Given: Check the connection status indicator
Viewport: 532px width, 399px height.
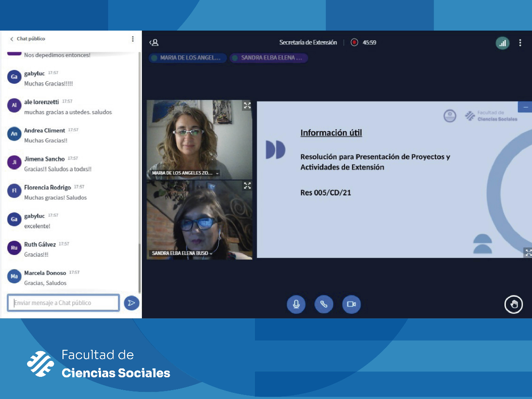Looking at the screenshot, I should (502, 43).
